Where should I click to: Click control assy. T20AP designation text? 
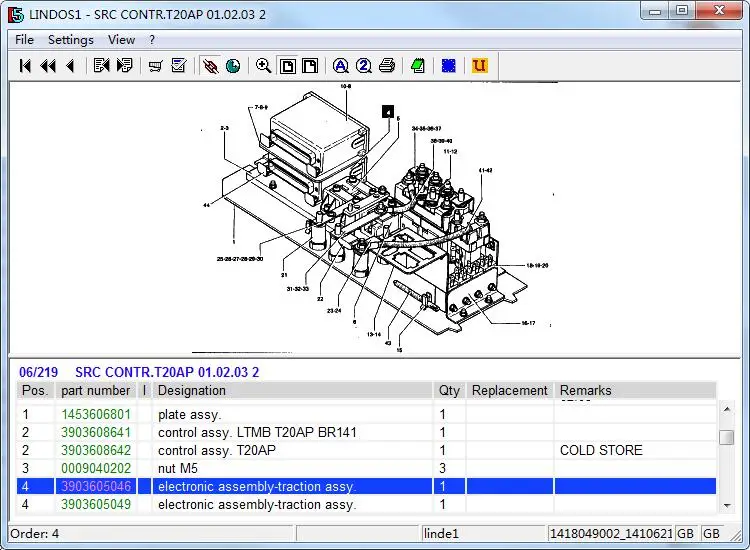coord(217,450)
